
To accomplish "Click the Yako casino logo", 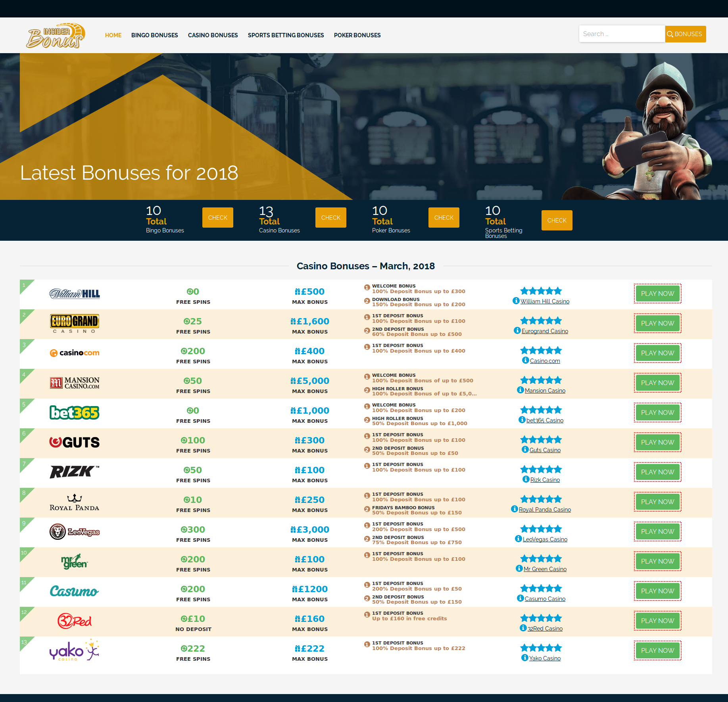I will 75,650.
